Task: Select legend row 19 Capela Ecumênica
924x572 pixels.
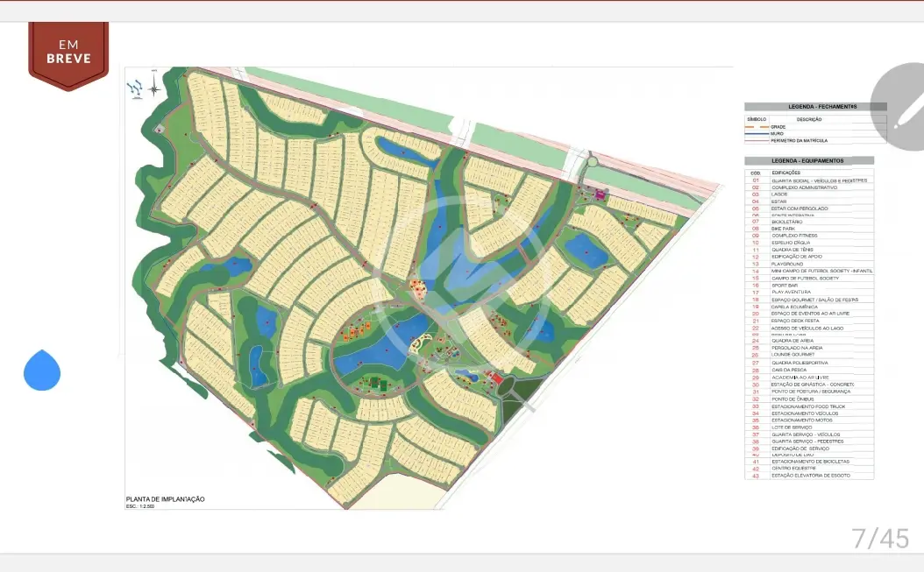Action: coord(809,307)
